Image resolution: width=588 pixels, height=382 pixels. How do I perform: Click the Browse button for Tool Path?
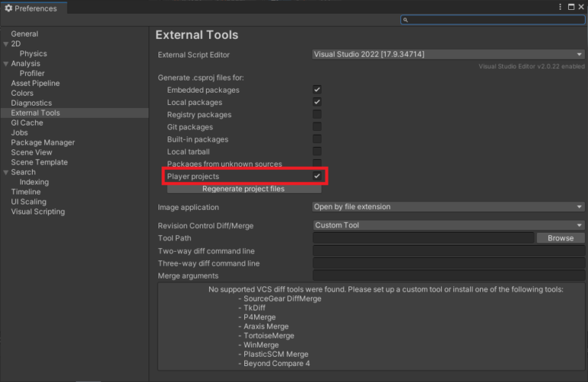click(560, 238)
